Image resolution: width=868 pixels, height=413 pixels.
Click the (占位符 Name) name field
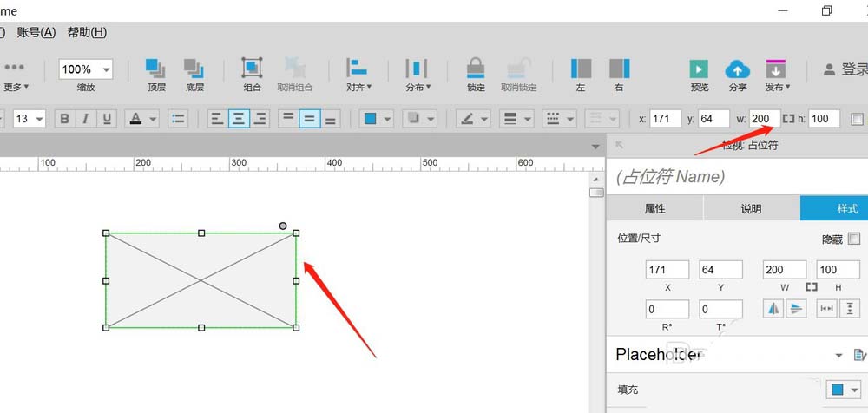tap(737, 177)
